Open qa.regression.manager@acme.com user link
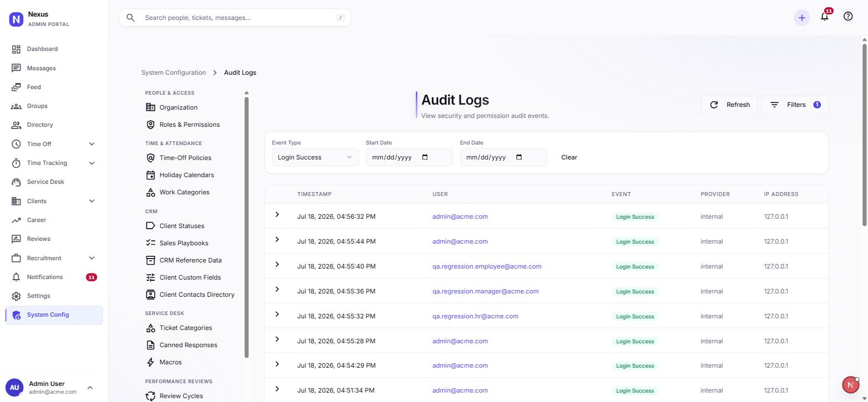 coord(485,291)
